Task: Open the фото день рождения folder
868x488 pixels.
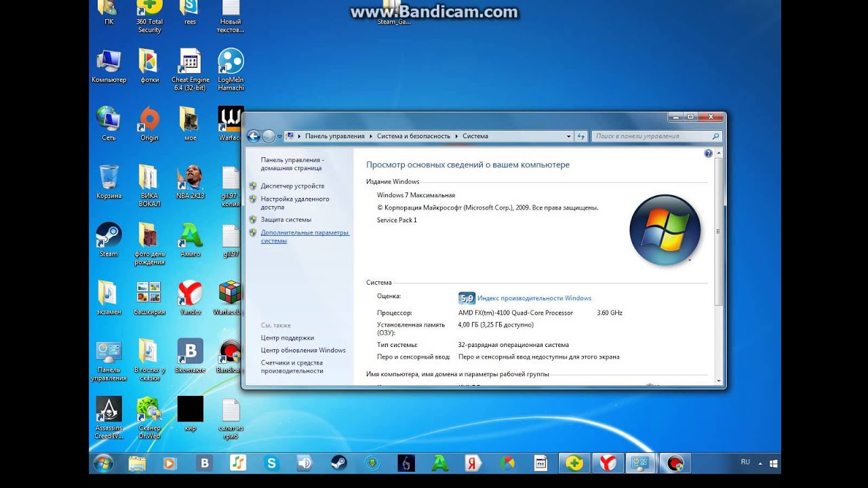Action: (x=149, y=244)
